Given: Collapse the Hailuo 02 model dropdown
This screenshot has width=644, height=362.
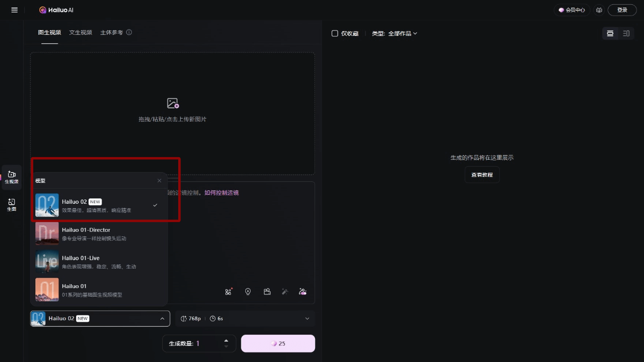Looking at the screenshot, I should point(100,319).
